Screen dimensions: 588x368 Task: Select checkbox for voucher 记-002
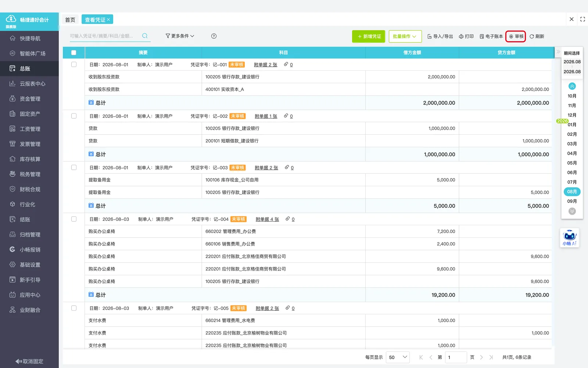(74, 116)
